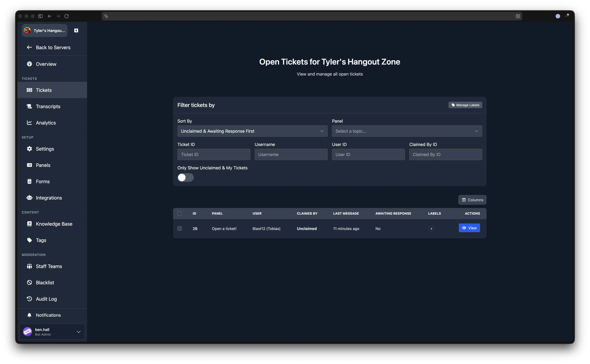Open Tyler's Hangout server avatar

[27, 30]
